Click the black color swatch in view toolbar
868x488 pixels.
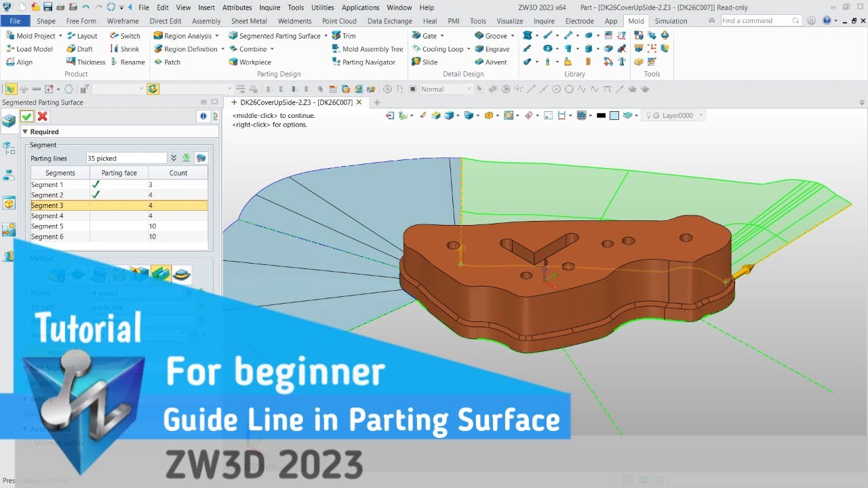pyautogui.click(x=600, y=115)
